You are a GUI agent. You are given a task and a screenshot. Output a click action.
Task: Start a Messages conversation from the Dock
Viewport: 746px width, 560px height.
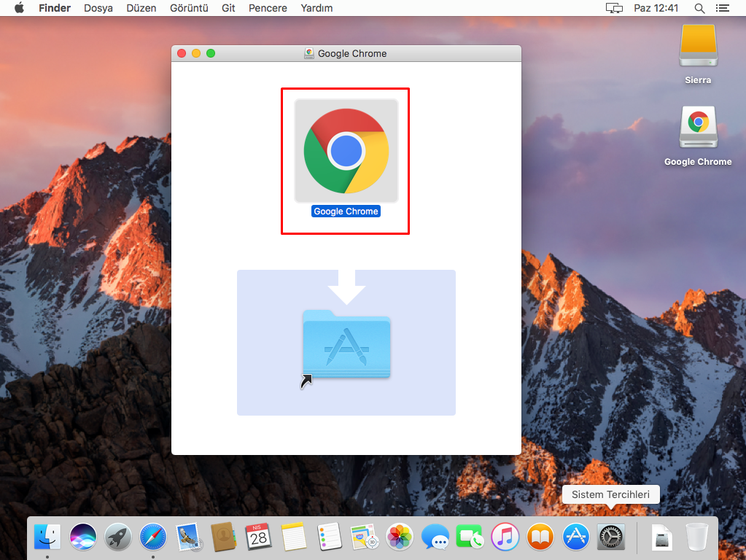[435, 537]
